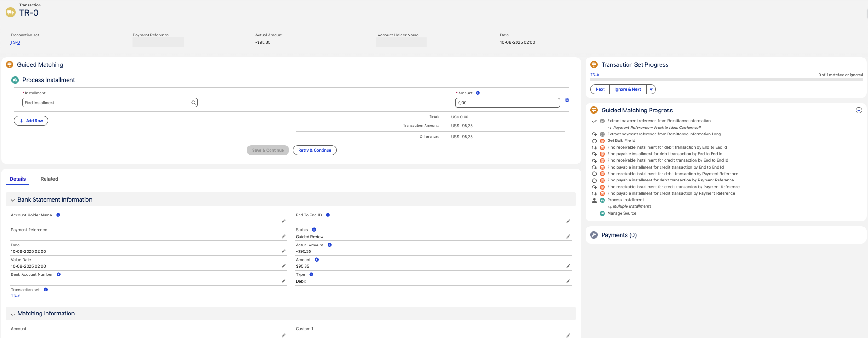The image size is (868, 338).
Task: Collapse the Bank Statement Information section
Action: [13, 200]
